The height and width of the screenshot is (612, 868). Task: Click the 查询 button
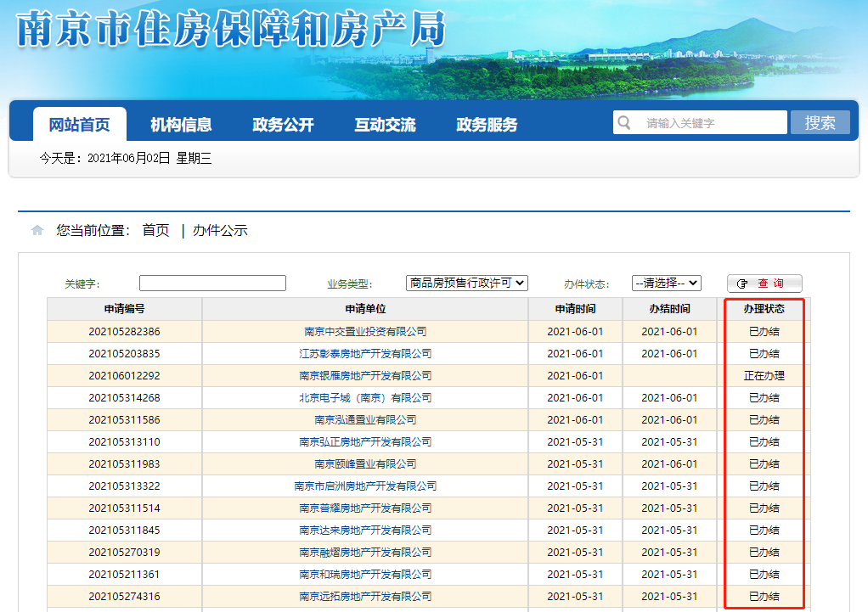(764, 284)
